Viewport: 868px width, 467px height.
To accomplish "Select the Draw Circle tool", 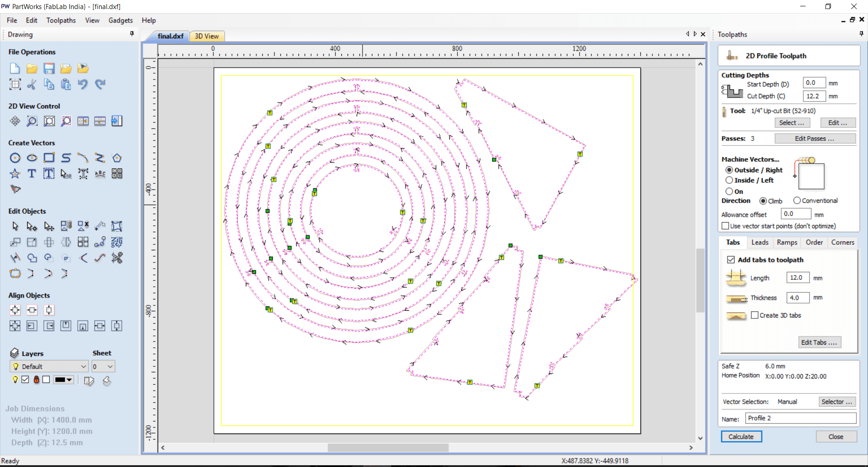I will 15,158.
